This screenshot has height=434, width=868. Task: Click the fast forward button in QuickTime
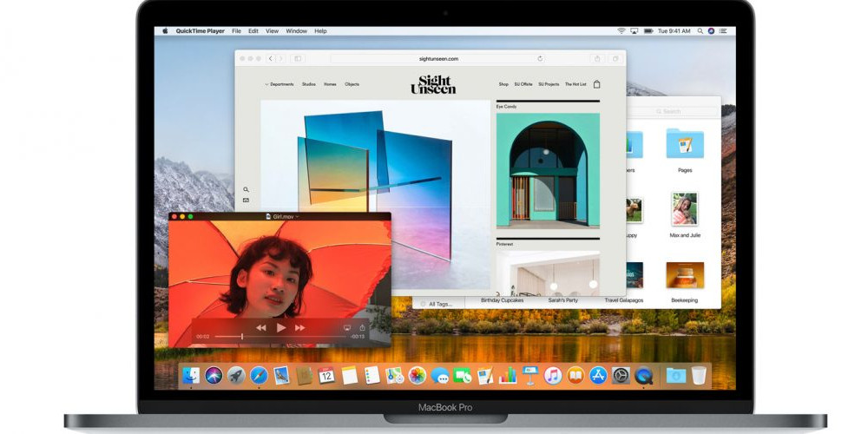pos(300,328)
